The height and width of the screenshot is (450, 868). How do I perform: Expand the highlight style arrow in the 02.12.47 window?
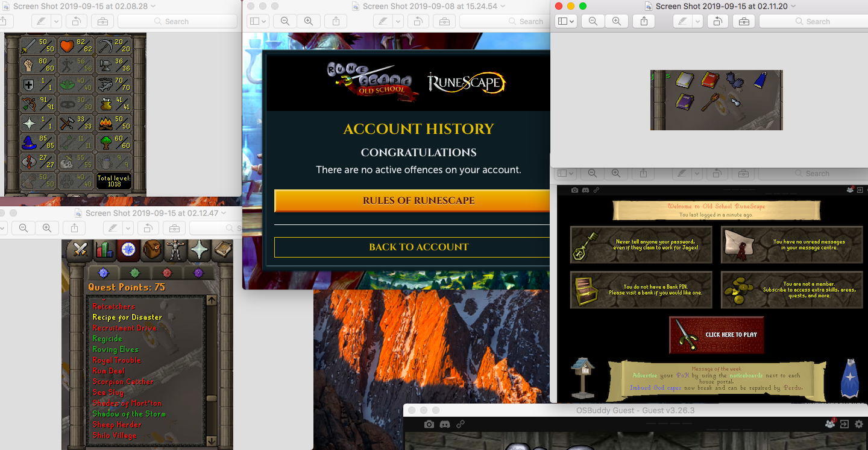point(128,228)
